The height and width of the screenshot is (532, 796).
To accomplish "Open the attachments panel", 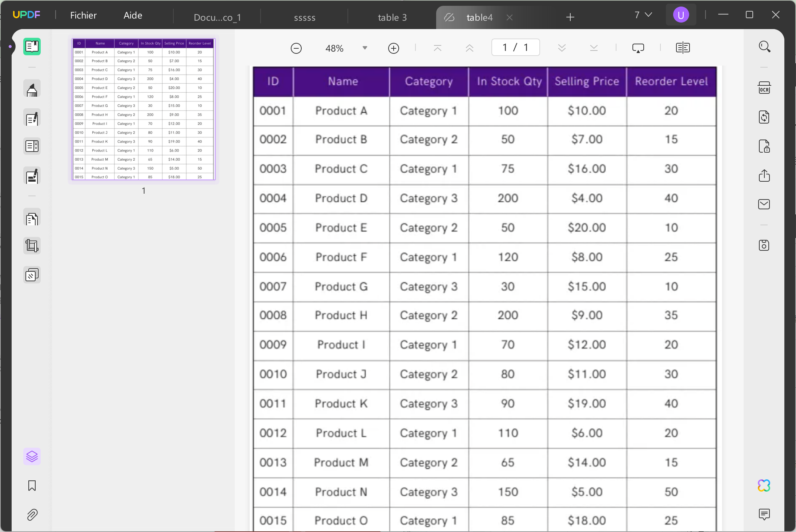I will coord(32,515).
